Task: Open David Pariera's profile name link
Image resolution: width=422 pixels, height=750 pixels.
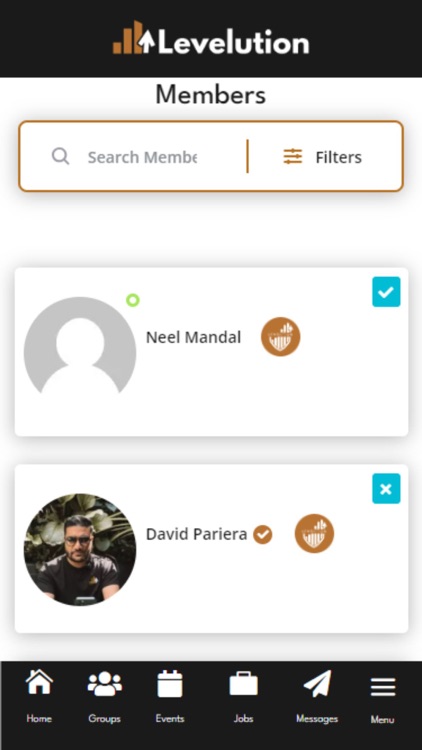Action: pos(197,534)
